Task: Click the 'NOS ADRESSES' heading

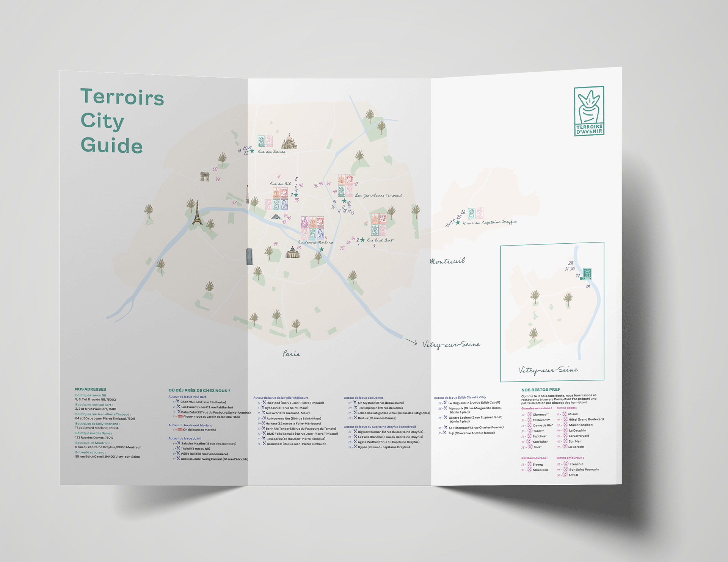Action: [91, 389]
